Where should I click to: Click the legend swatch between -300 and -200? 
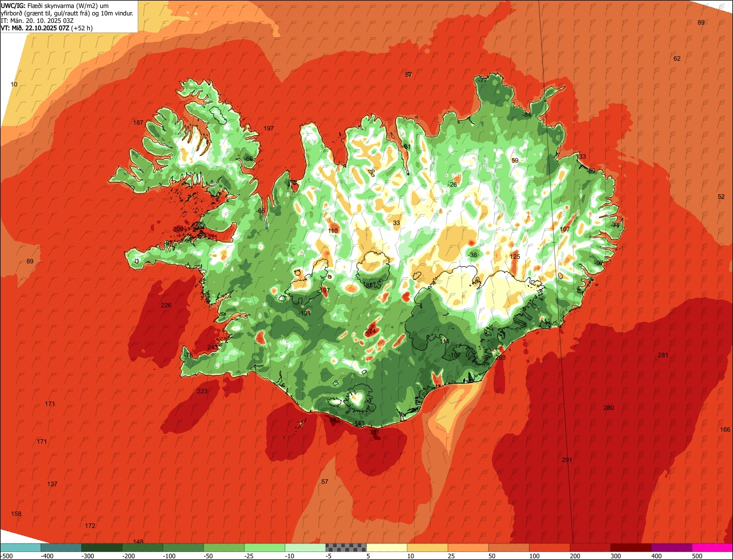pos(102,547)
